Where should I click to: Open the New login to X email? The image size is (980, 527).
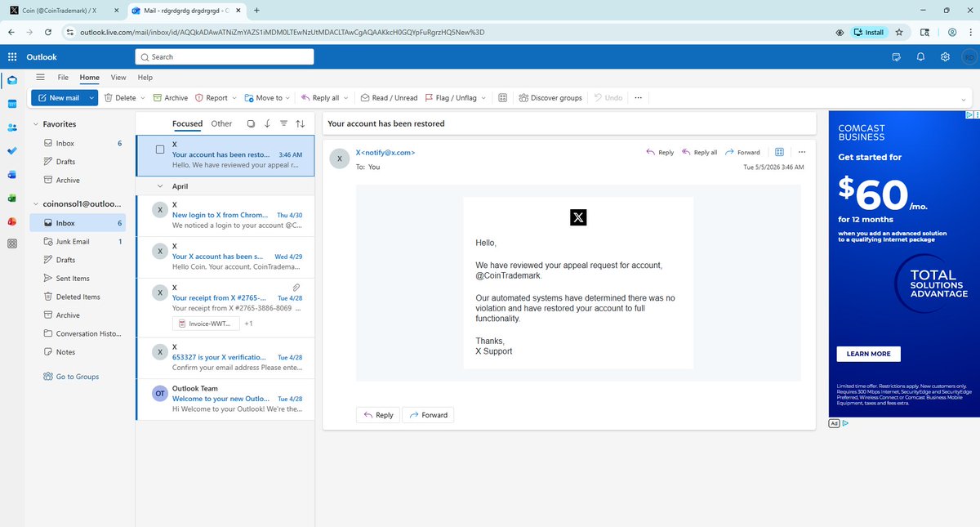(x=225, y=215)
